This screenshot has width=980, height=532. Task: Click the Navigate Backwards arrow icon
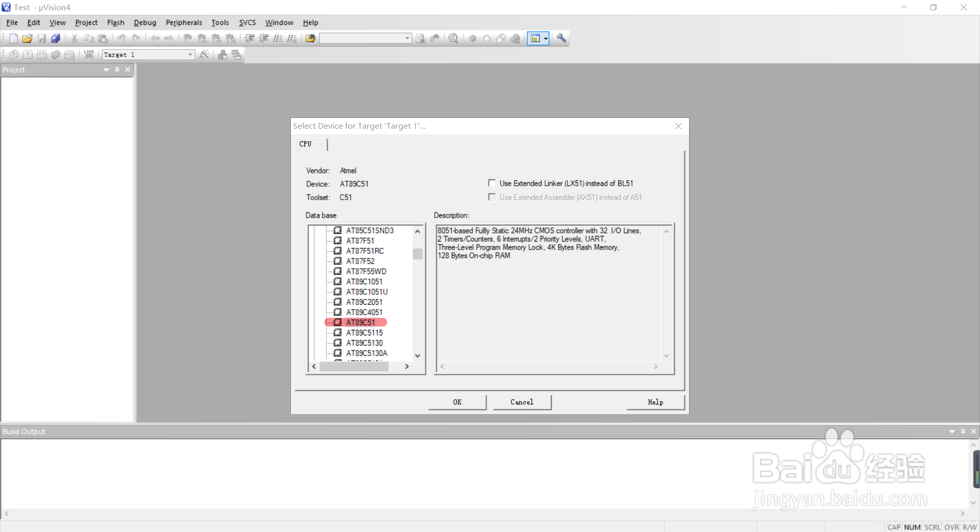click(x=155, y=38)
